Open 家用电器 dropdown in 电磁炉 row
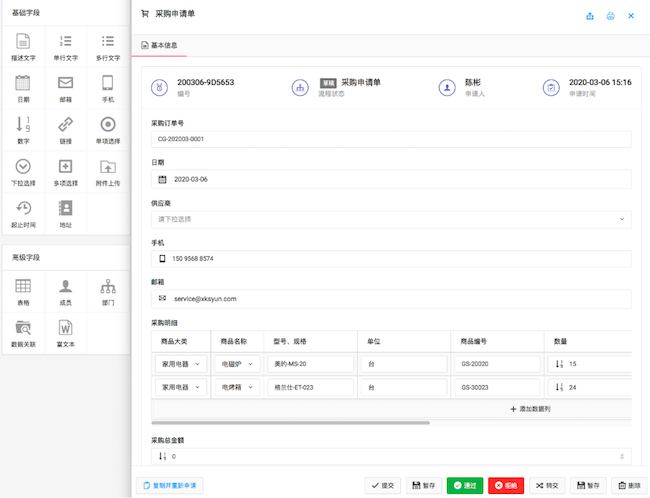The width and height of the screenshot is (650, 498). 181,364
